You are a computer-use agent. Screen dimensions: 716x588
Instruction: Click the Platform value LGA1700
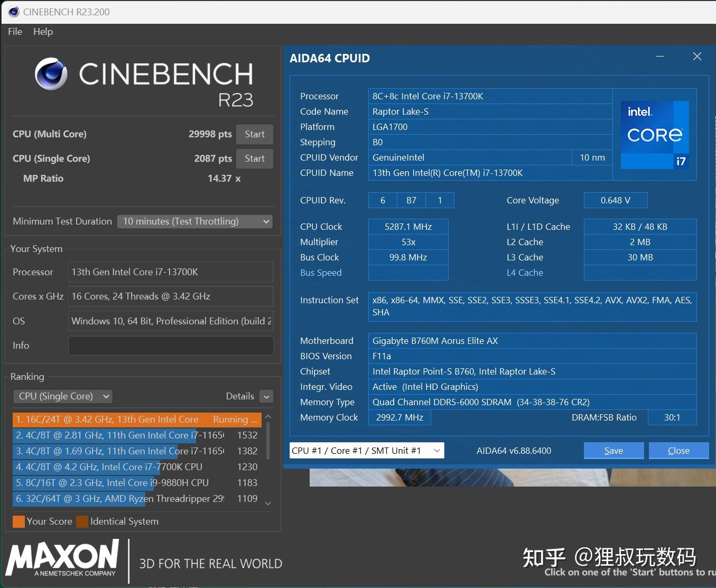pyautogui.click(x=490, y=127)
